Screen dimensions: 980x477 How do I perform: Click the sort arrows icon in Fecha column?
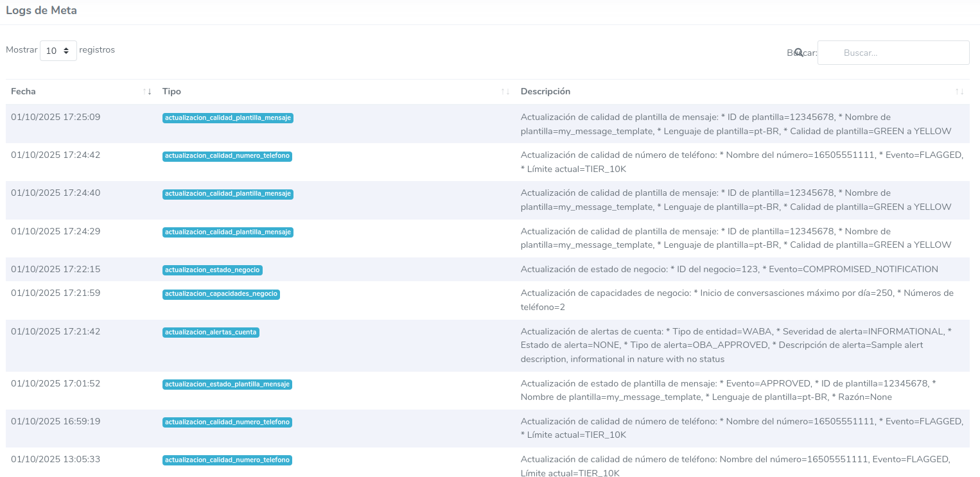tap(147, 92)
